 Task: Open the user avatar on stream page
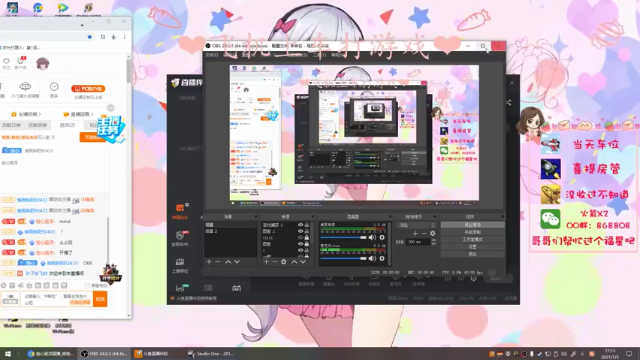(42, 64)
